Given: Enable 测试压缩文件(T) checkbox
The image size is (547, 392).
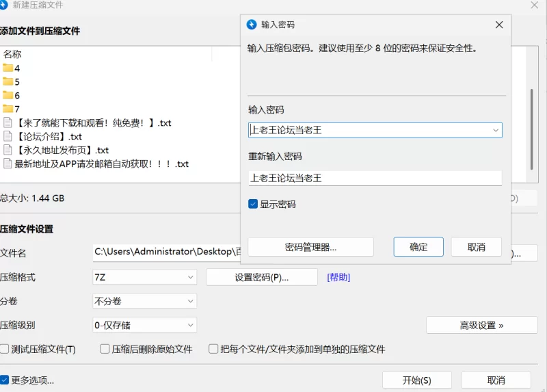Looking at the screenshot, I should (x=5, y=349).
